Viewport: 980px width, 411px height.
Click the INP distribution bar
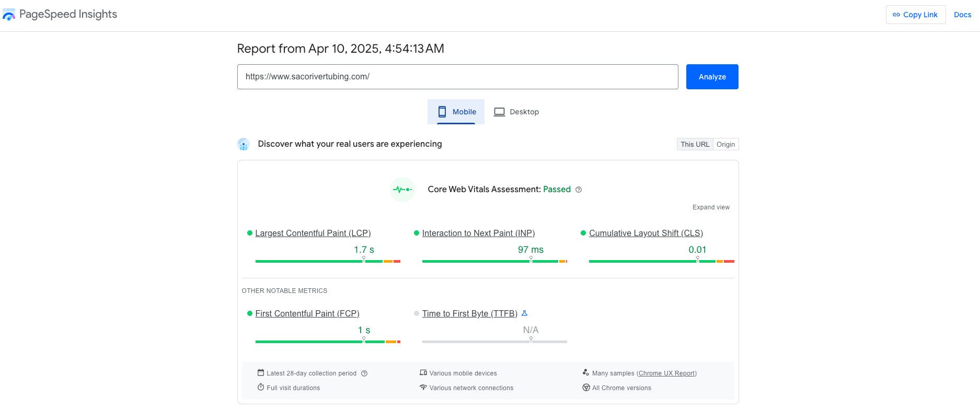[x=494, y=261]
